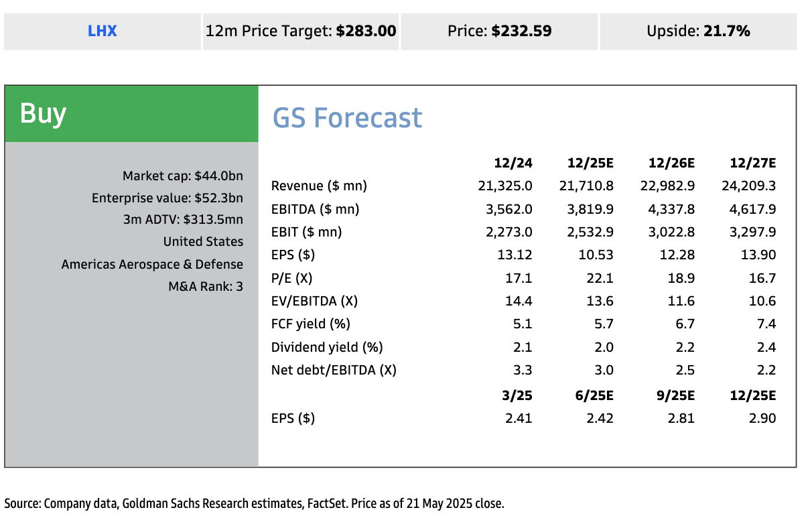Click the GS Forecast heading
This screenshot has width=812, height=524.
[x=347, y=118]
